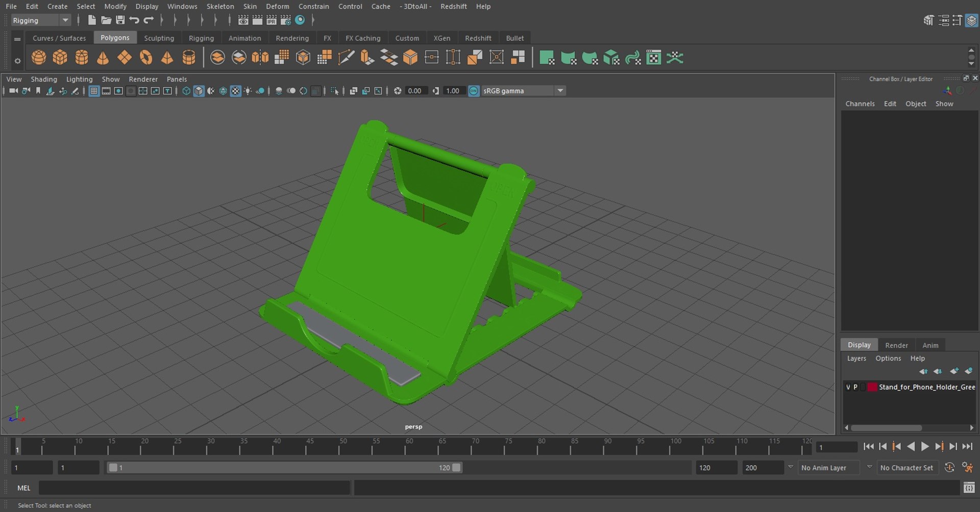Image resolution: width=980 pixels, height=512 pixels.
Task: Switch to the Sculpting shelf tab
Action: [x=159, y=38]
